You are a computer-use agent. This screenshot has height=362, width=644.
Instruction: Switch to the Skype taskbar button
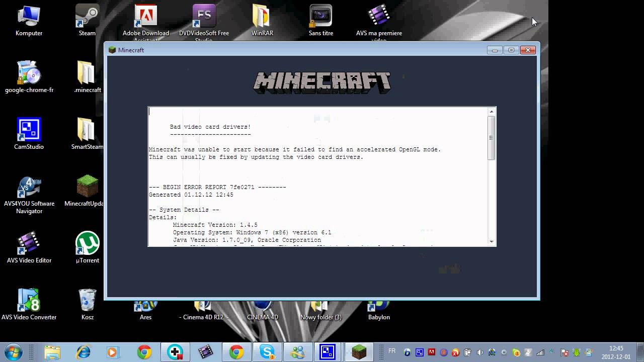[267, 352]
